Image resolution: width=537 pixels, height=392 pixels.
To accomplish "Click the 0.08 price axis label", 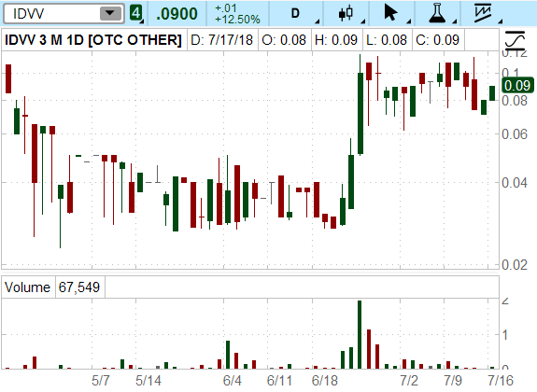I will click(515, 101).
